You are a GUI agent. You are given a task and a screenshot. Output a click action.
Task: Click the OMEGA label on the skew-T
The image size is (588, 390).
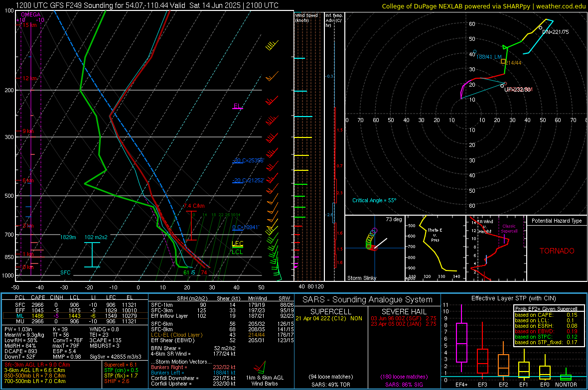click(30, 14)
